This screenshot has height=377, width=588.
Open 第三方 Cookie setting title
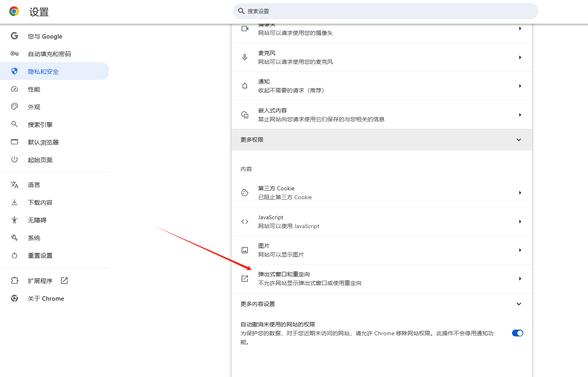pyautogui.click(x=276, y=188)
